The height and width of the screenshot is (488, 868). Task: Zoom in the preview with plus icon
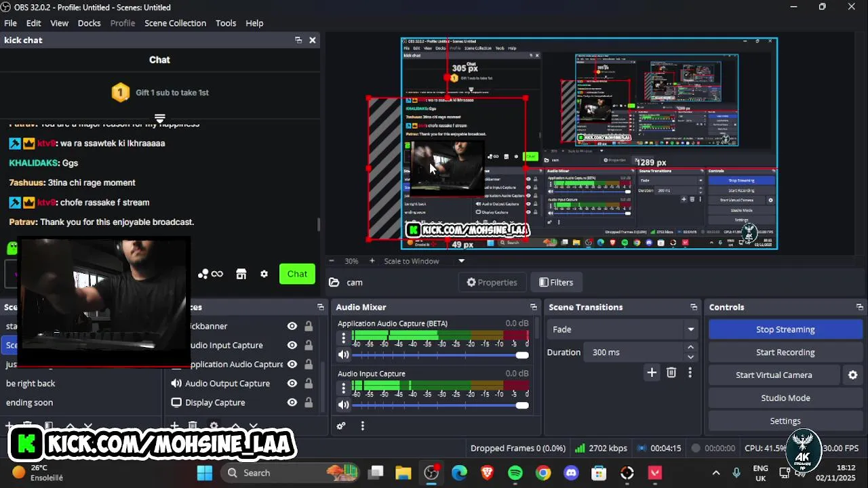372,261
